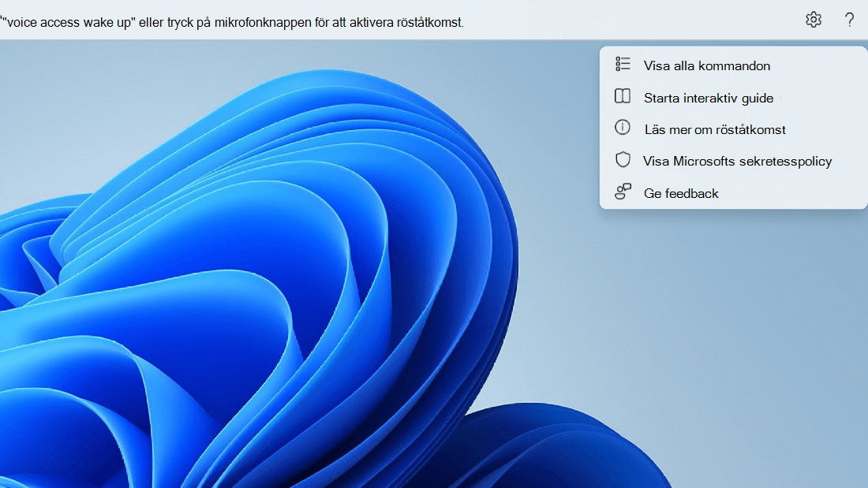
Task: Choose "Ge feedback" from help menu
Action: (733, 193)
